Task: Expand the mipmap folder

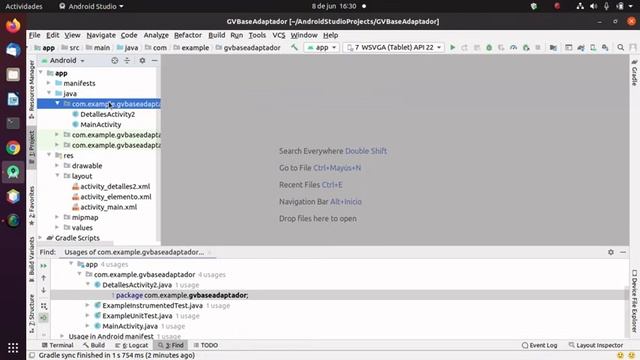Action: point(57,217)
